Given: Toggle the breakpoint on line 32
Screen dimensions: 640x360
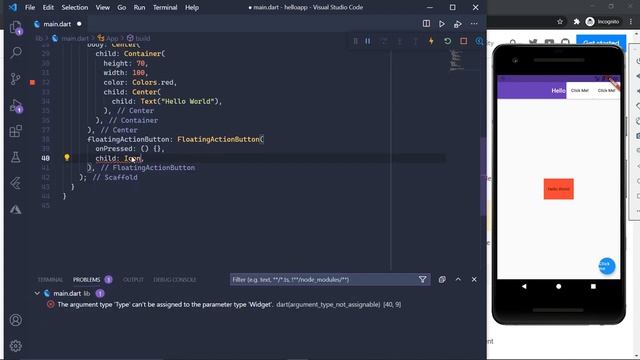Looking at the screenshot, I should click(x=32, y=82).
